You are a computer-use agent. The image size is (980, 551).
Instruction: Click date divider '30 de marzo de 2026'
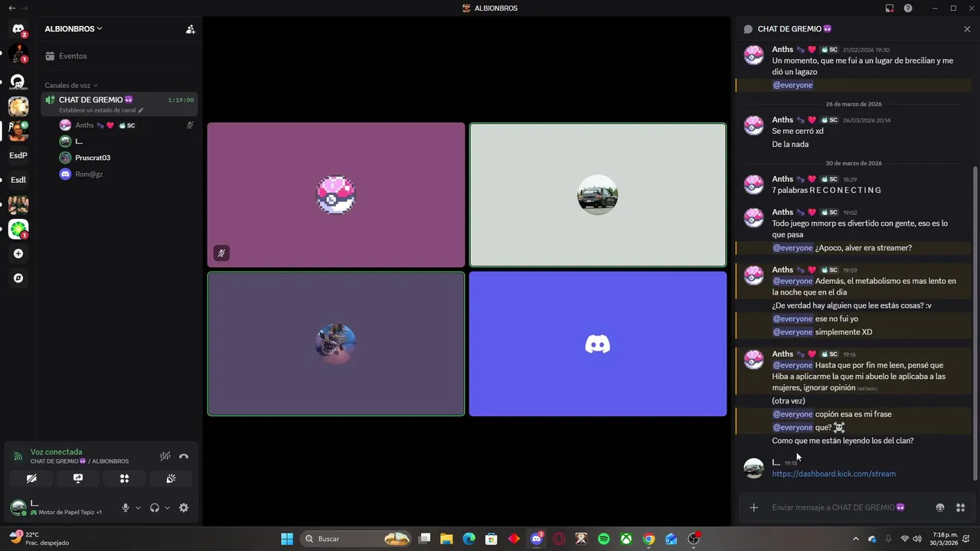[x=854, y=163]
